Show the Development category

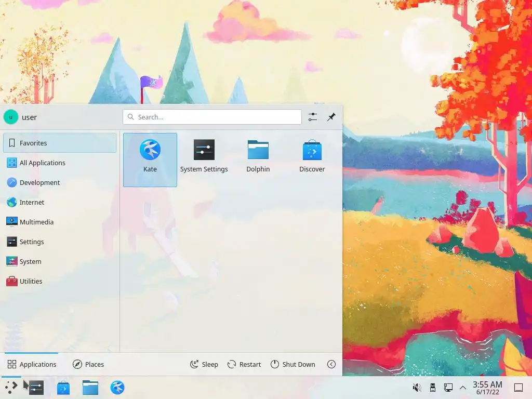coord(60,182)
